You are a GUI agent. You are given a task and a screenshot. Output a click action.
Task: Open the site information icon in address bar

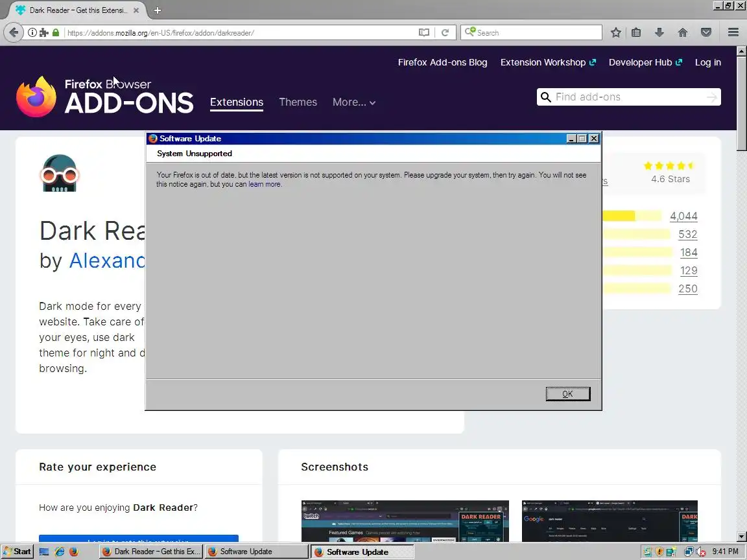[32, 32]
